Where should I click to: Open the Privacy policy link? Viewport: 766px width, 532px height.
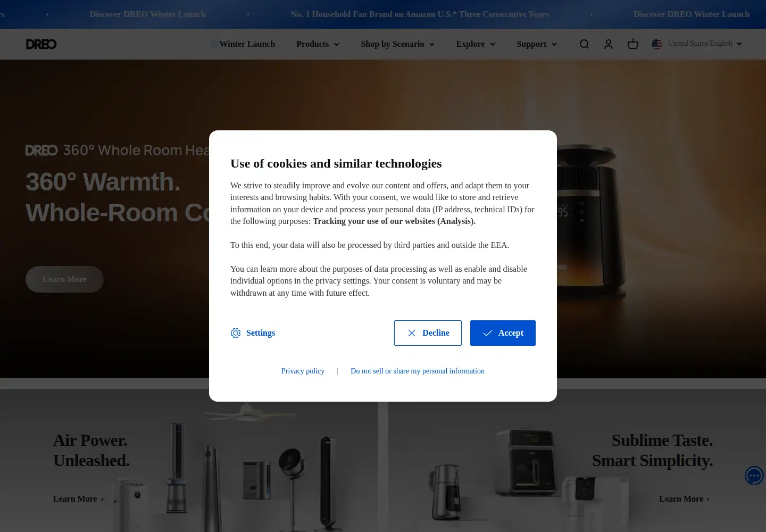(x=303, y=371)
